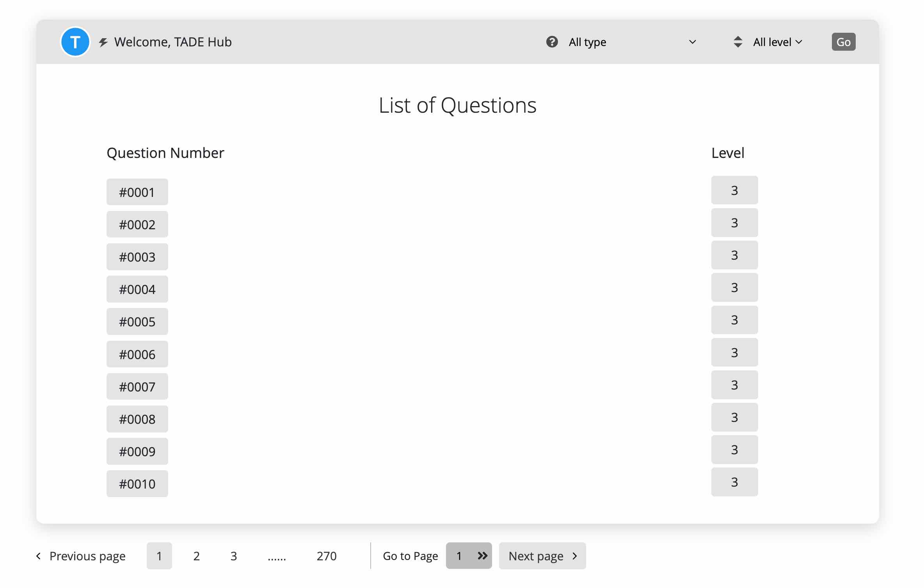Image resolution: width=924 pixels, height=588 pixels.
Task: Open question #0001
Action: click(x=137, y=191)
